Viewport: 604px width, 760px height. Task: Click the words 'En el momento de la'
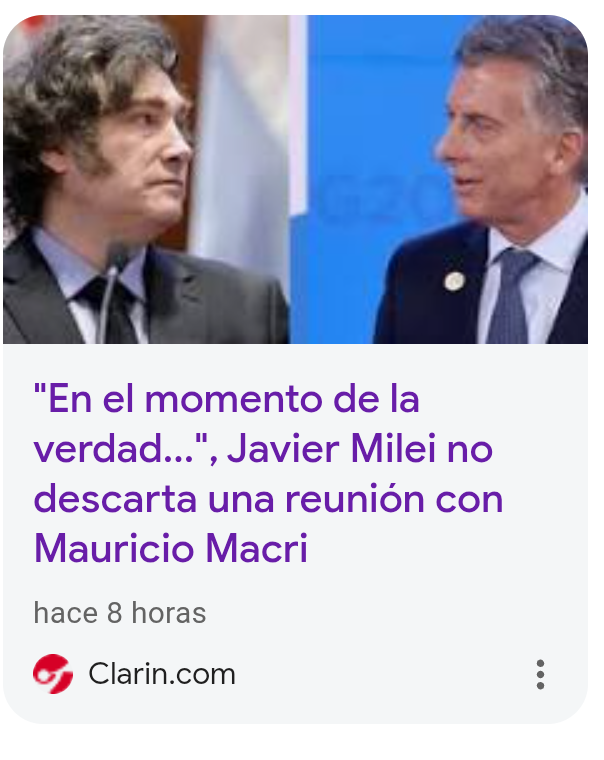click(226, 399)
